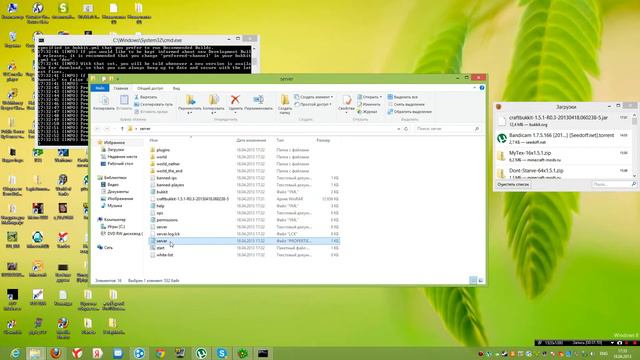Switch to the Главная ribbon tab
This screenshot has width=640, height=360.
pos(121,88)
